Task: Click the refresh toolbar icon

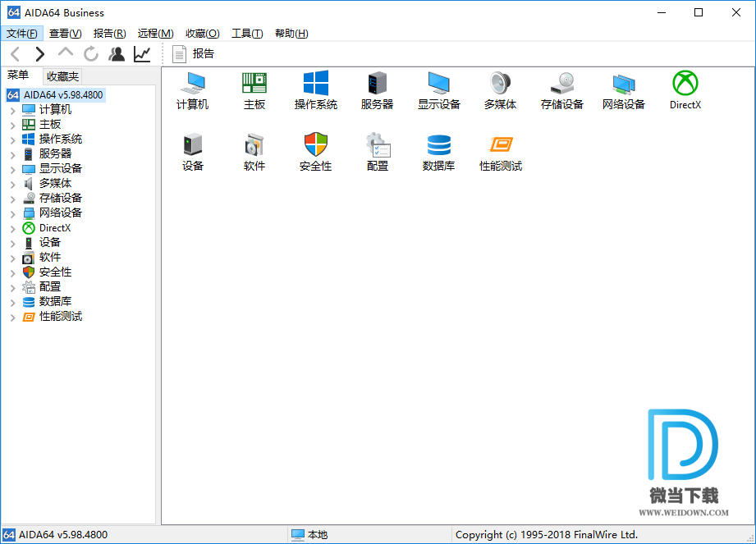Action: point(90,54)
